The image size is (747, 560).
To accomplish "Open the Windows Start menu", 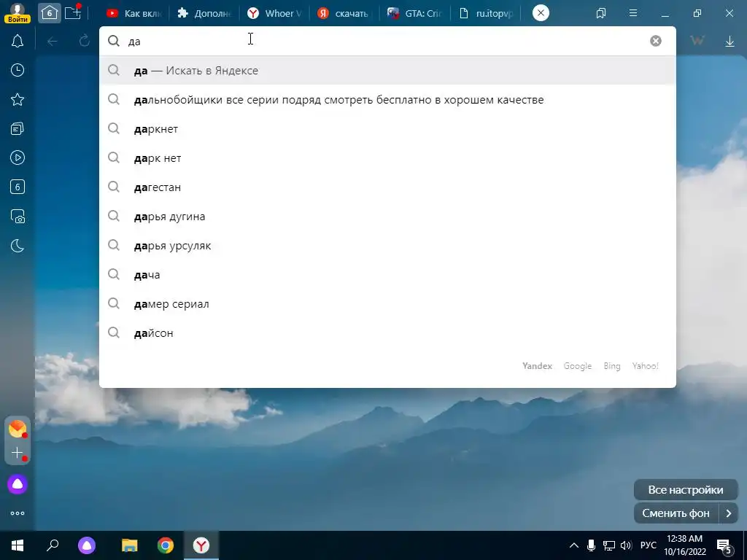I will pos(18,545).
